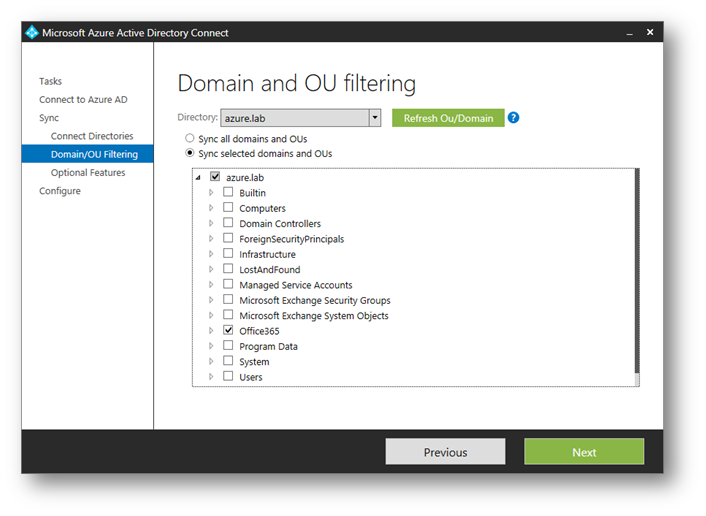Screen dimensions: 706x516
Task: Minimize the Azure AD Connect window
Action: pos(629,33)
